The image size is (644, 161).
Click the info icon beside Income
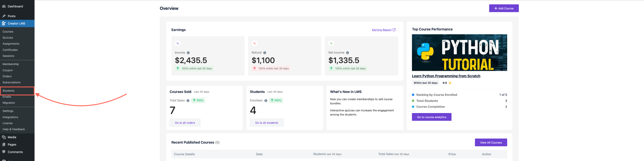pyautogui.click(x=188, y=53)
